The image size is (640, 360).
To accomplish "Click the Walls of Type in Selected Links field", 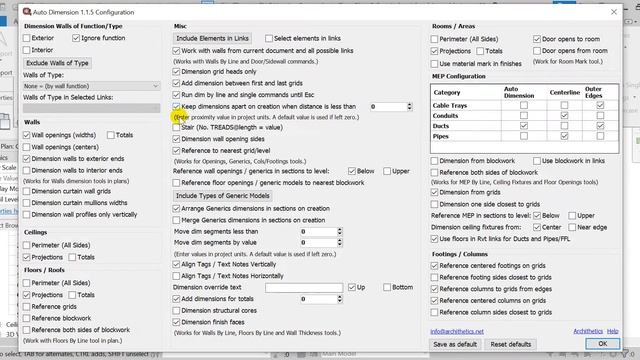I will [x=91, y=108].
